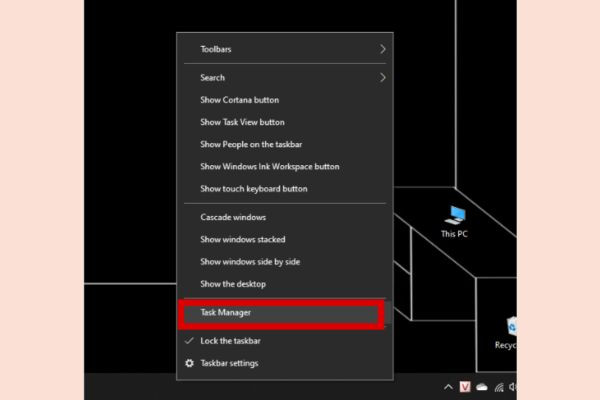Show hidden tray icons chevron
Screen dimensions: 600x400
448,387
